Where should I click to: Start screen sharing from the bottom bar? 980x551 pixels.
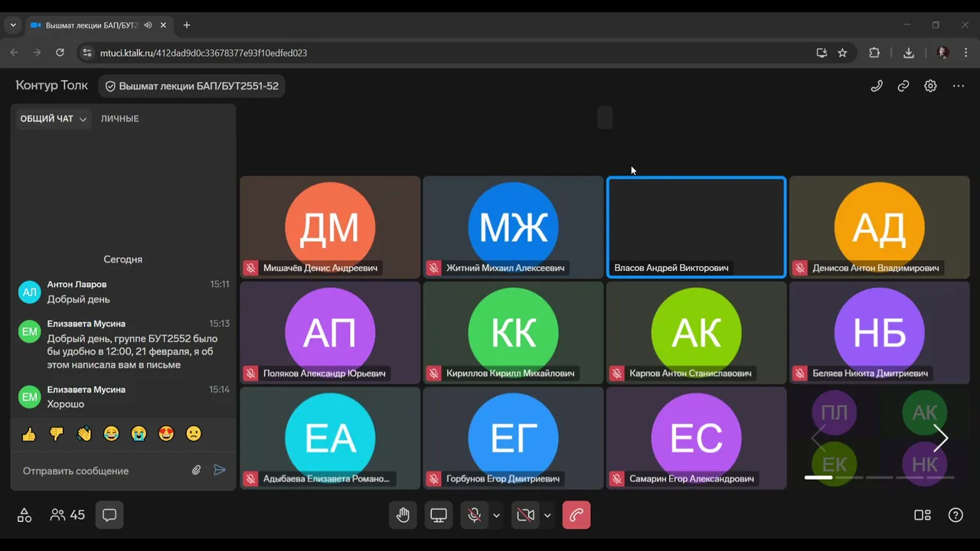point(439,515)
